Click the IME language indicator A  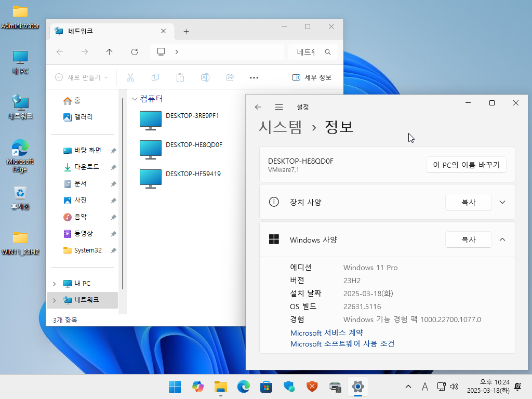pyautogui.click(x=425, y=387)
